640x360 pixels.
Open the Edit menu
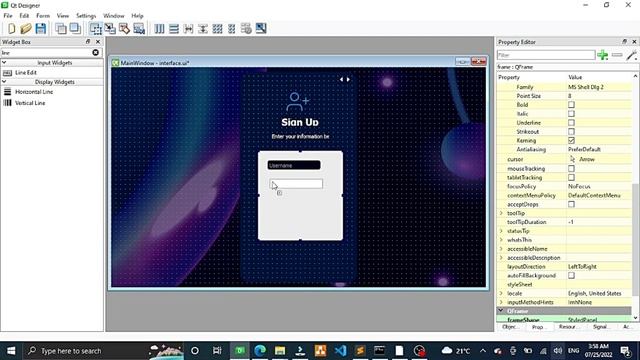pyautogui.click(x=24, y=16)
